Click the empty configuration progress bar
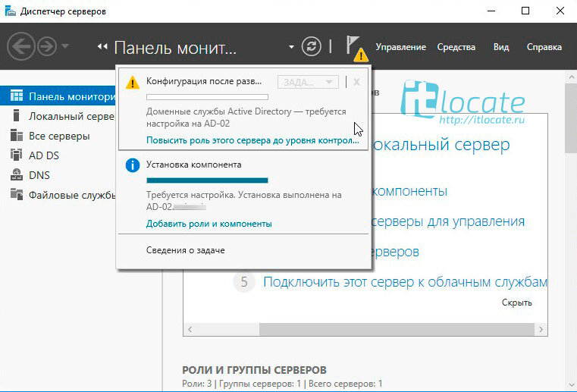 point(207,97)
